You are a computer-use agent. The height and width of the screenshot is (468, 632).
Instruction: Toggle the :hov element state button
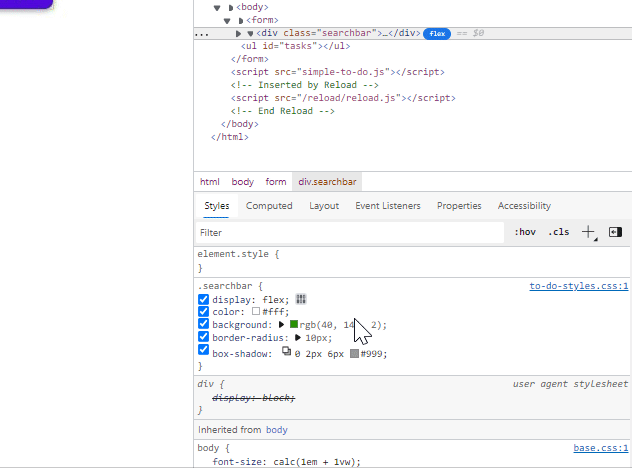(525, 232)
